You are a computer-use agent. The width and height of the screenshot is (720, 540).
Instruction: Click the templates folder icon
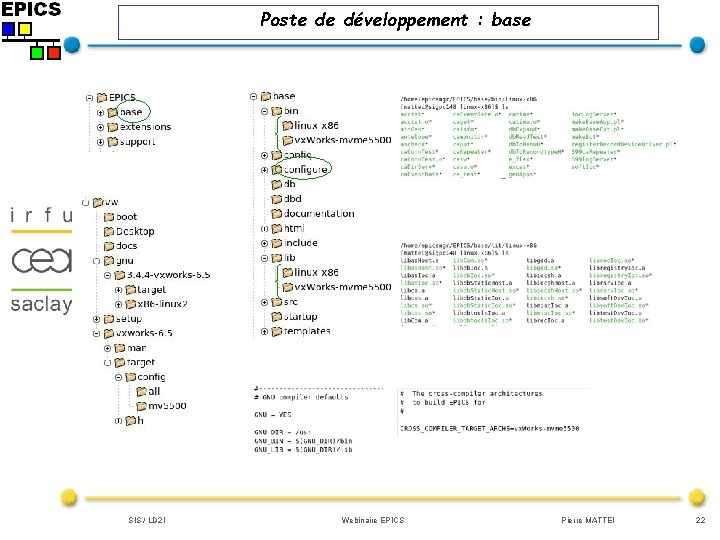[276, 332]
